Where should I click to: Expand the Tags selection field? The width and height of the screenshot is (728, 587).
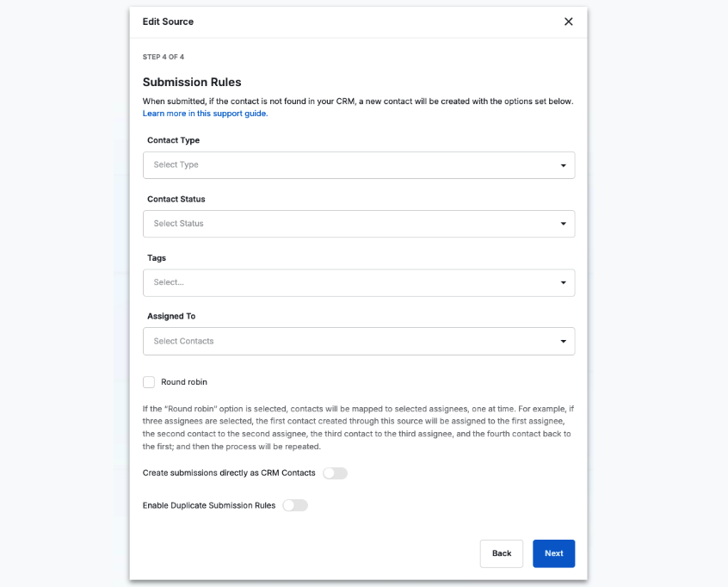pyautogui.click(x=344, y=282)
